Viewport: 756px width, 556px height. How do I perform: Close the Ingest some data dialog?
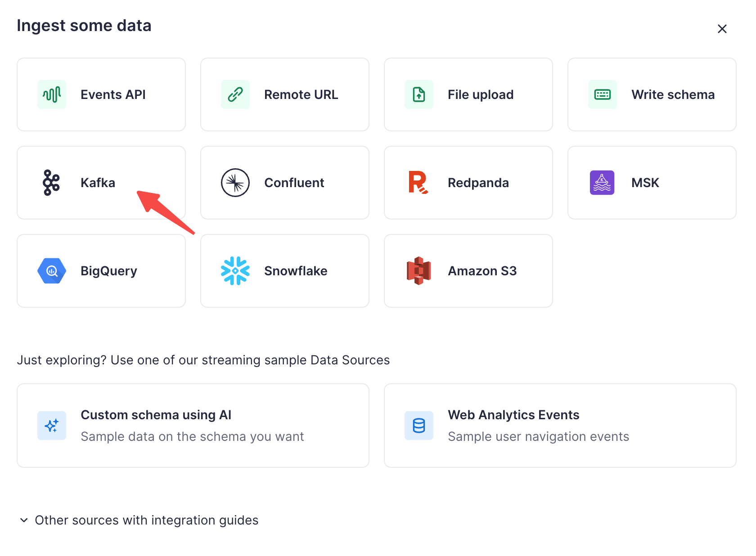coord(722,29)
